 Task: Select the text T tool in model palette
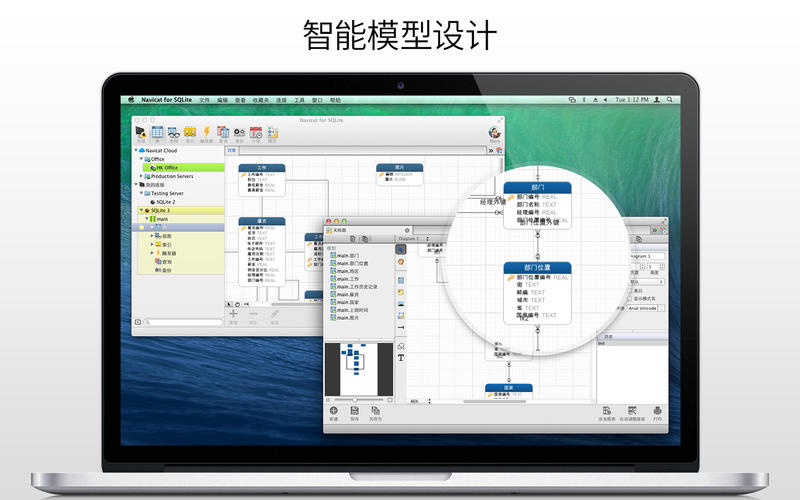pyautogui.click(x=401, y=358)
